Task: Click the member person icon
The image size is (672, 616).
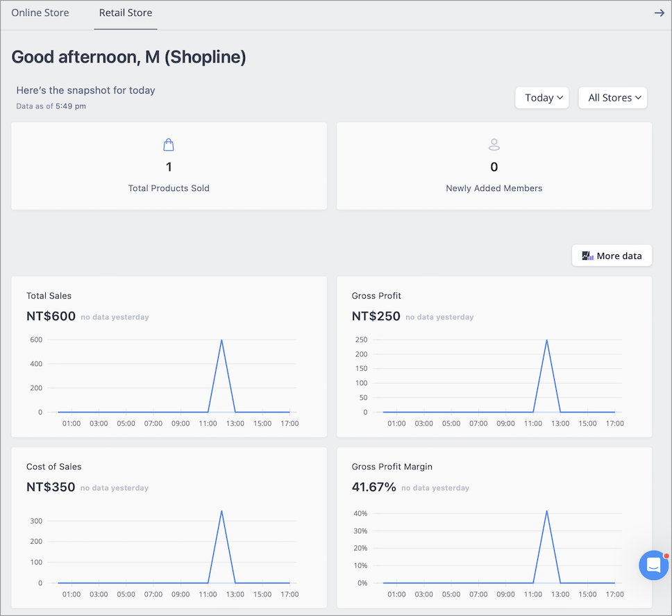Action: 494,144
